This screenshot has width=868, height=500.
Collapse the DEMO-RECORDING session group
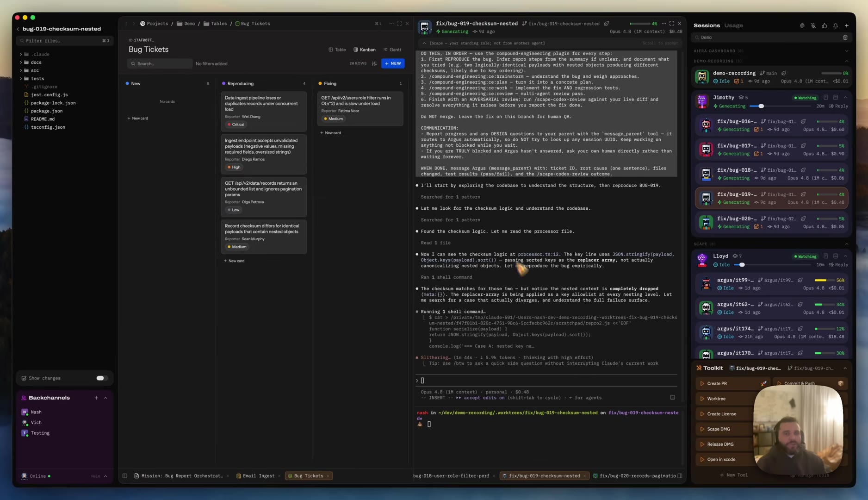[846, 61]
